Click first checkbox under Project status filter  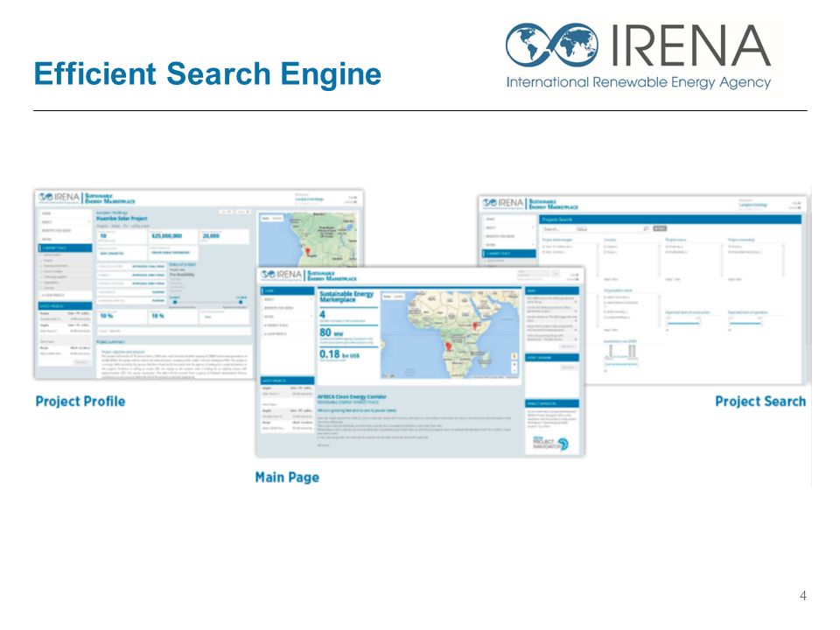pyautogui.click(x=667, y=247)
